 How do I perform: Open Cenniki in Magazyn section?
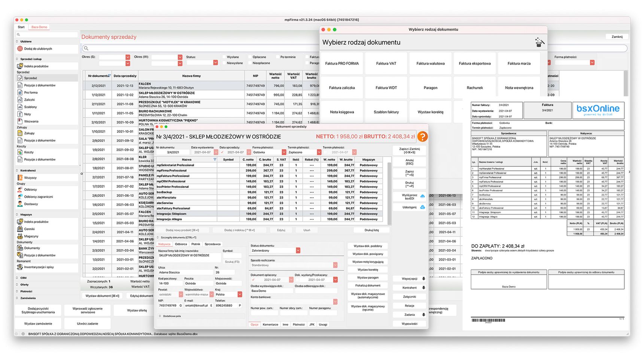(x=29, y=229)
